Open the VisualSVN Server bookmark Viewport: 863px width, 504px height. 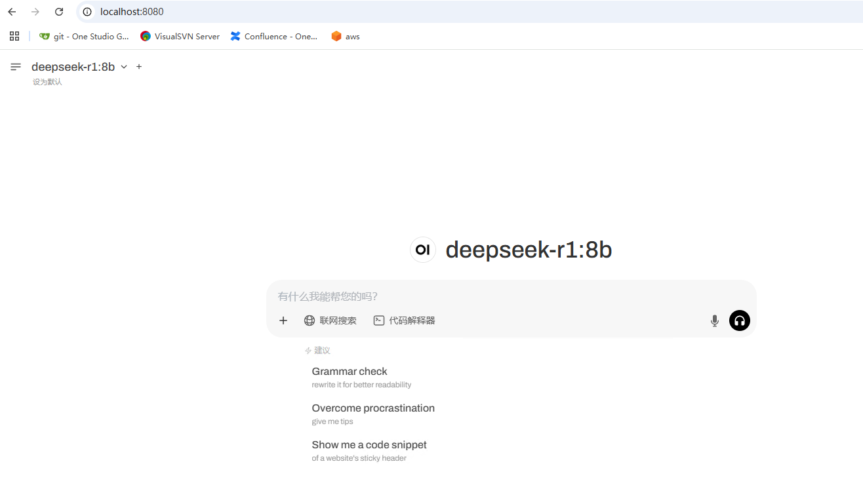[180, 37]
